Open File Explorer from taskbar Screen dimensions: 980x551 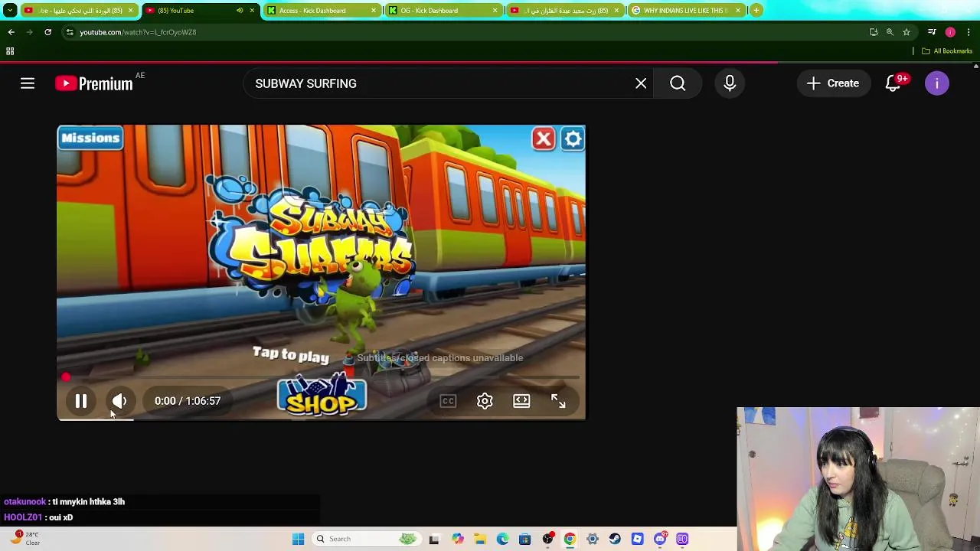(480, 539)
